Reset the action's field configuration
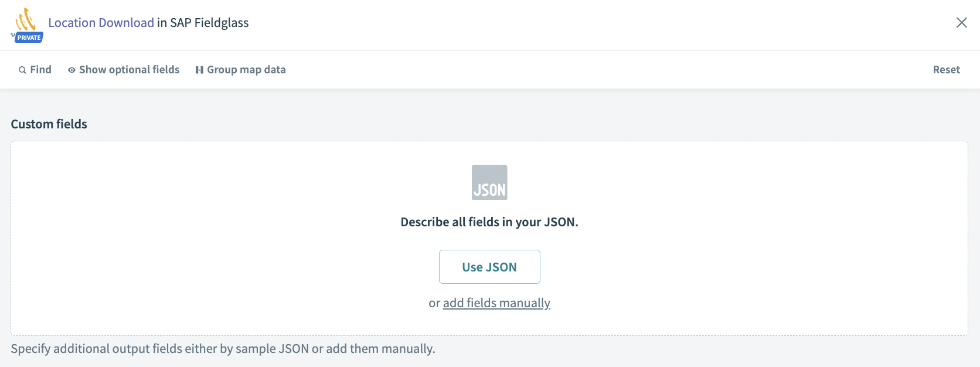The image size is (980, 367). (x=946, y=70)
